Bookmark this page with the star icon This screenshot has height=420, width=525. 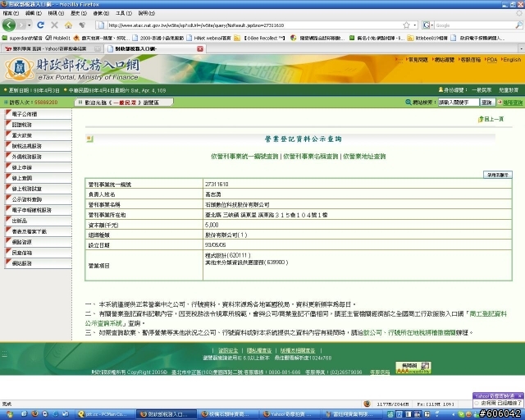tap(407, 25)
